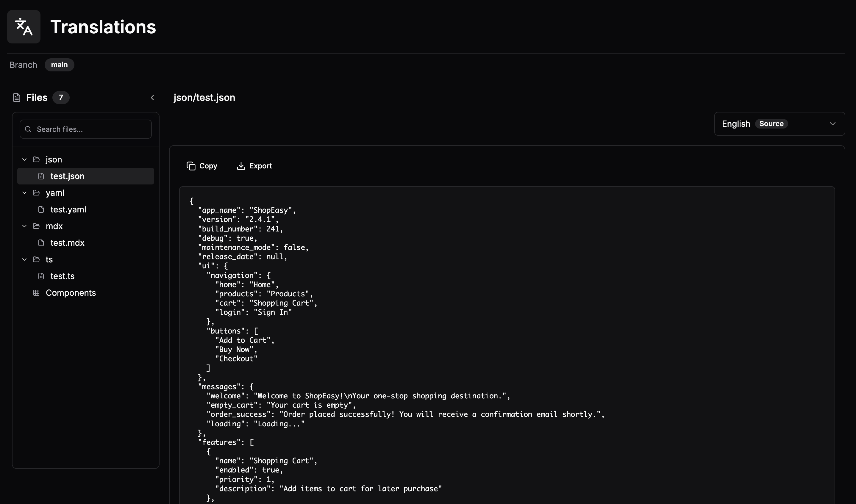The height and width of the screenshot is (504, 856).
Task: Collapse the ts folder chevron
Action: pos(24,259)
